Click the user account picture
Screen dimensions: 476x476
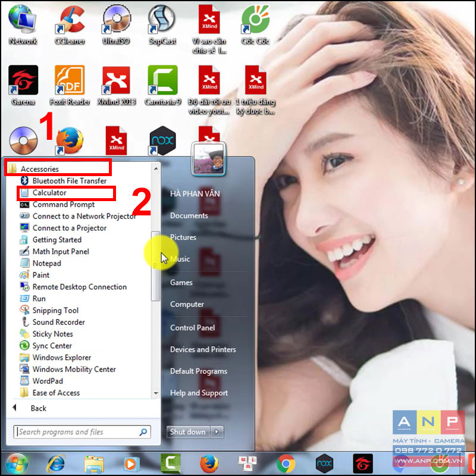[x=209, y=159]
